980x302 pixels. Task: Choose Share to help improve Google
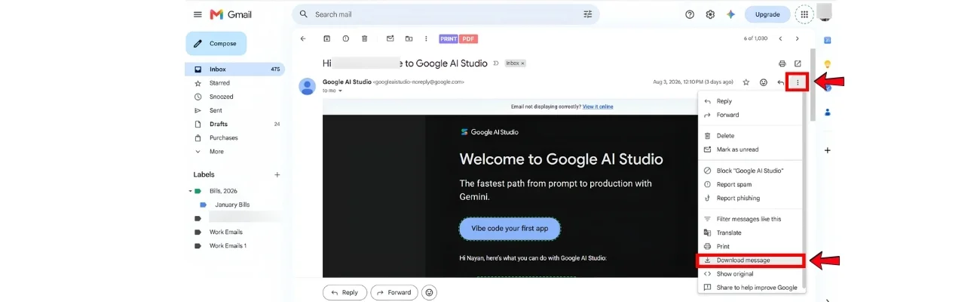pyautogui.click(x=752, y=288)
